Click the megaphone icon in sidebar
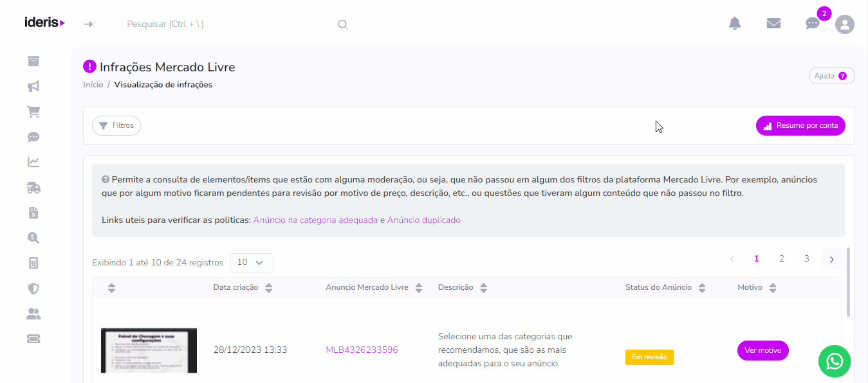This screenshot has width=868, height=383. pyautogui.click(x=33, y=86)
